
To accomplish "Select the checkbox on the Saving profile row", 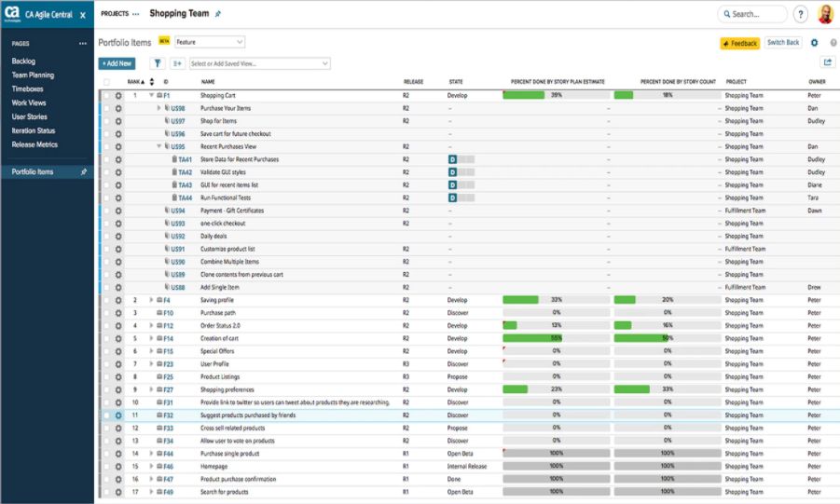I will [106, 300].
